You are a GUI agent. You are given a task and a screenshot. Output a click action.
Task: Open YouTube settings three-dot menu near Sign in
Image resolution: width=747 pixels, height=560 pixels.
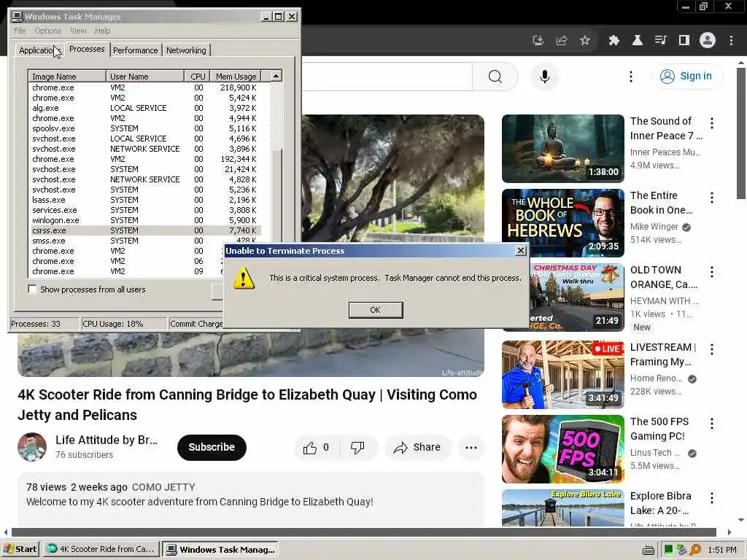631,77
